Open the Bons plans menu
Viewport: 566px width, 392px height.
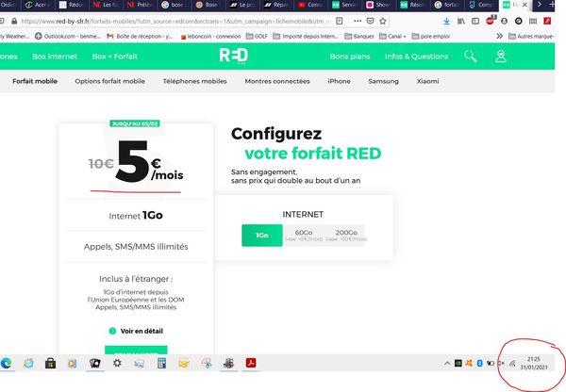350,57
